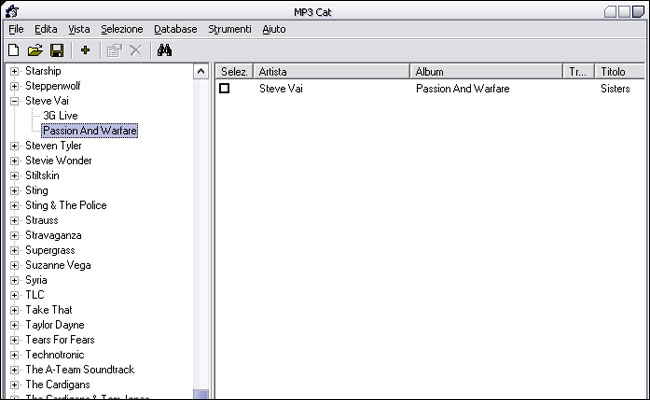Click the New document toolbar icon
Viewport: 650px width, 400px height.
13,50
